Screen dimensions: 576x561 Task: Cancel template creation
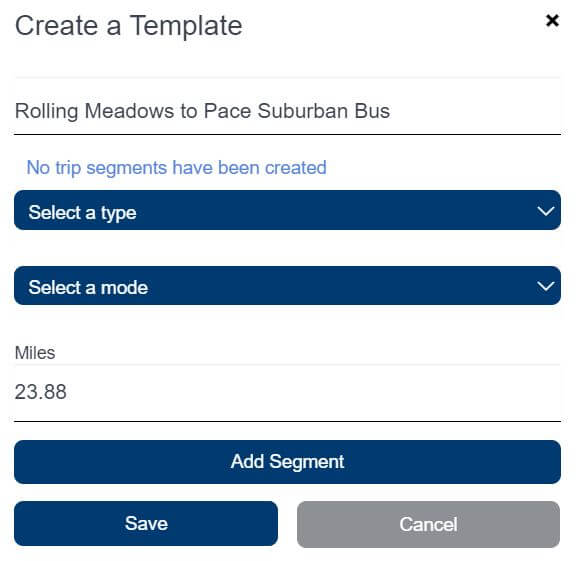tap(428, 524)
